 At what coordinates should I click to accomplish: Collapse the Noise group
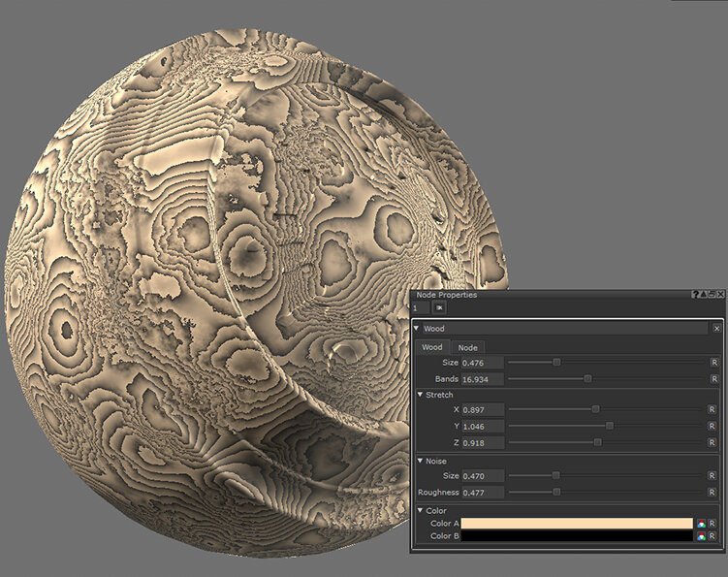420,461
